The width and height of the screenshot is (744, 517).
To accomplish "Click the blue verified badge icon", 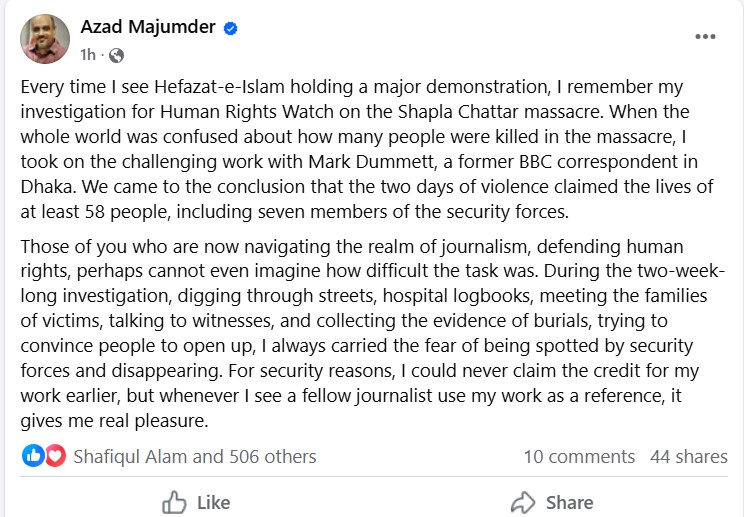I will point(231,28).
